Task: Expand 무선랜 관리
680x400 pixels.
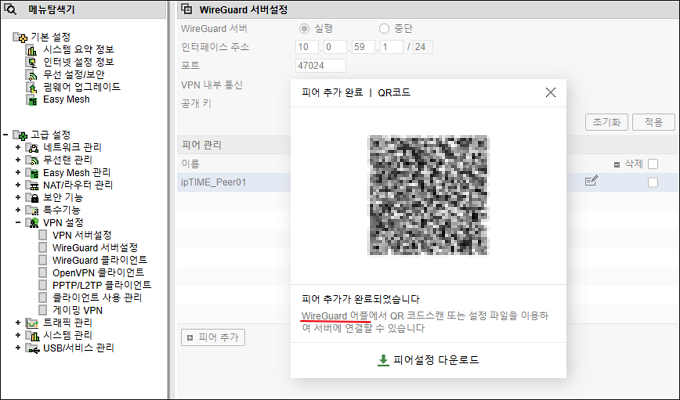Action: 18,160
